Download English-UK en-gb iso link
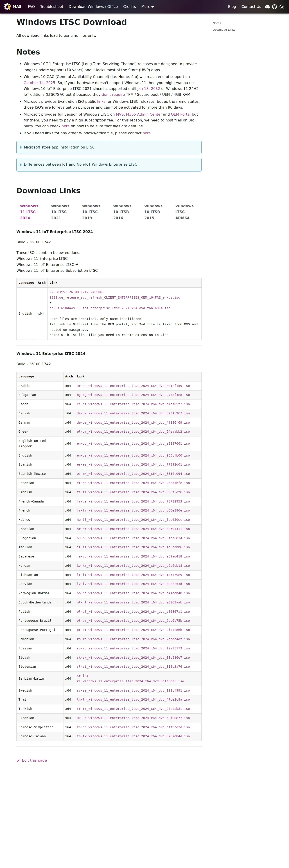 133,443
